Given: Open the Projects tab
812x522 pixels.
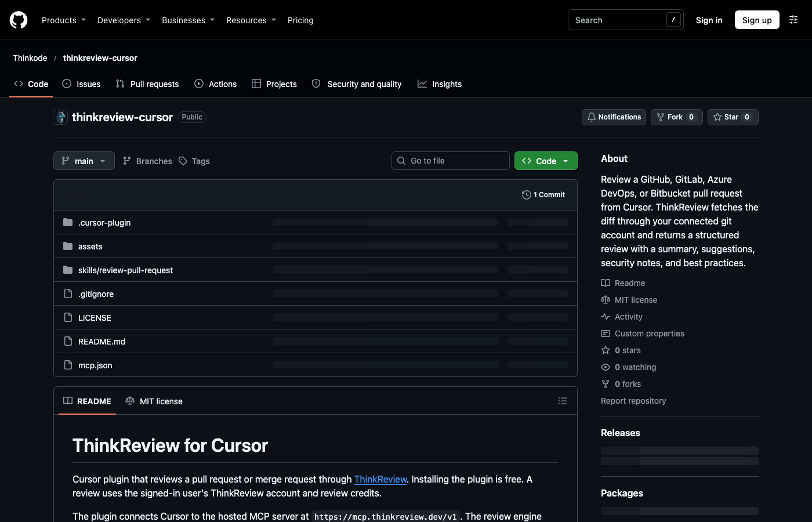Looking at the screenshot, I should 274,84.
